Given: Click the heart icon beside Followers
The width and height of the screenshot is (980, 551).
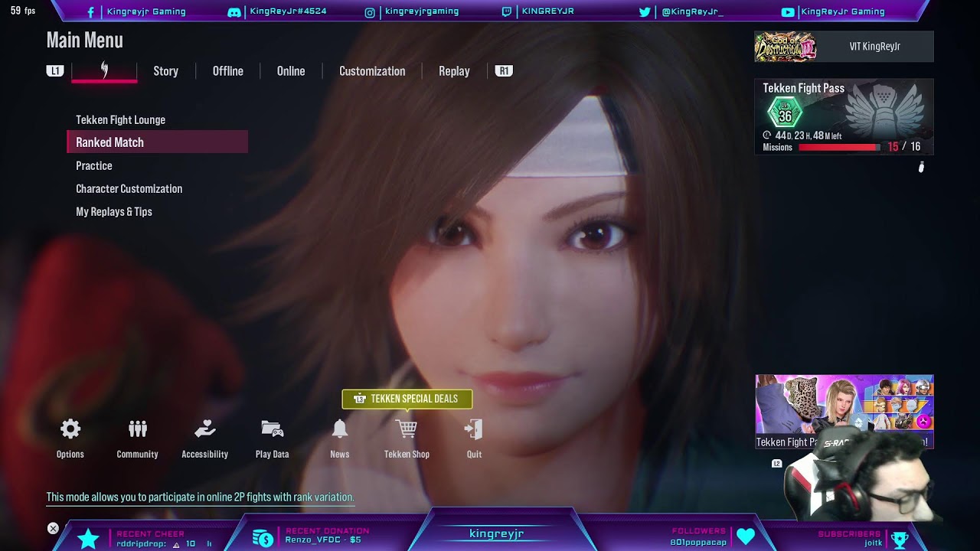Looking at the screenshot, I should [x=746, y=537].
